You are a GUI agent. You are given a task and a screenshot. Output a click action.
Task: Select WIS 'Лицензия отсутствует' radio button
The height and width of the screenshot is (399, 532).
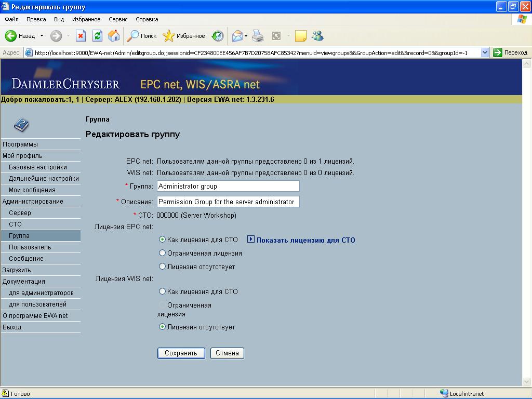click(x=162, y=327)
